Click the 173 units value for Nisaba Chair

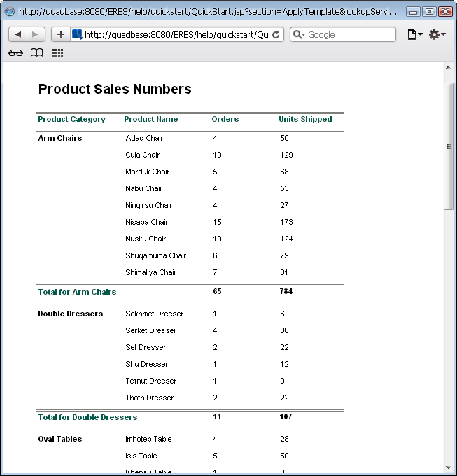[286, 222]
